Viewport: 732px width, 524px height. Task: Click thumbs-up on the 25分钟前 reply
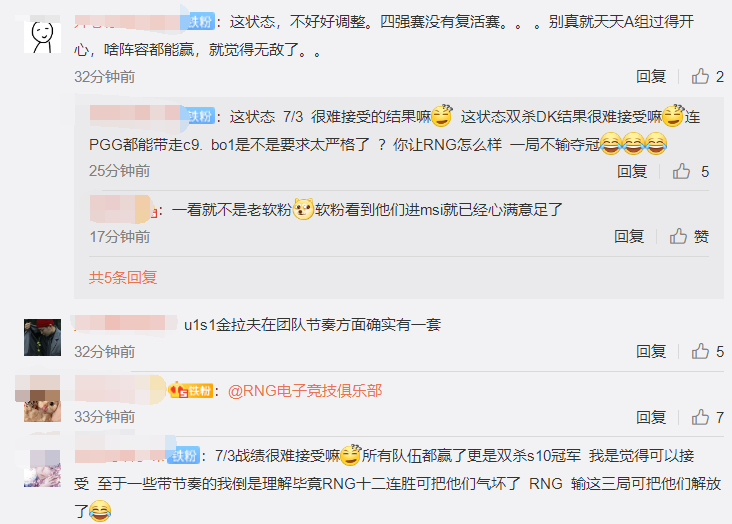[x=681, y=171]
